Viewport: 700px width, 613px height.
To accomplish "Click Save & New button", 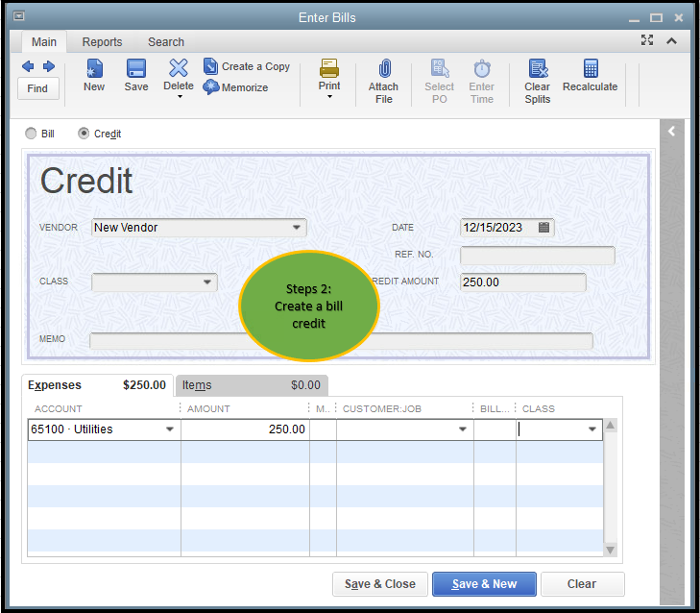I will point(484,584).
